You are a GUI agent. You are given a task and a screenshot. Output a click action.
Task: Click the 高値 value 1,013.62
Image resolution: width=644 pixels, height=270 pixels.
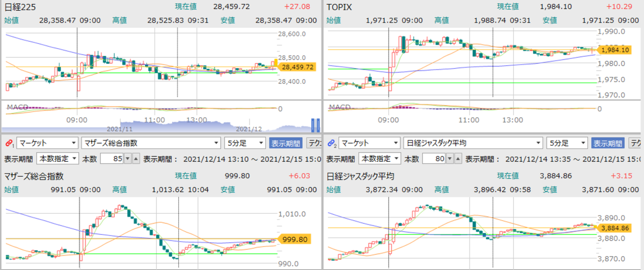coord(168,189)
